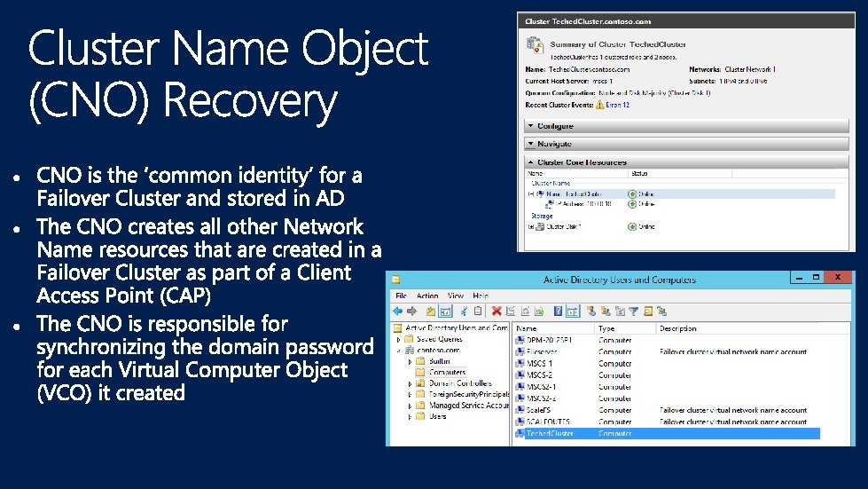Image resolution: width=868 pixels, height=489 pixels.
Task: Expand the Name: TechedCluster resource node
Action: [x=530, y=193]
